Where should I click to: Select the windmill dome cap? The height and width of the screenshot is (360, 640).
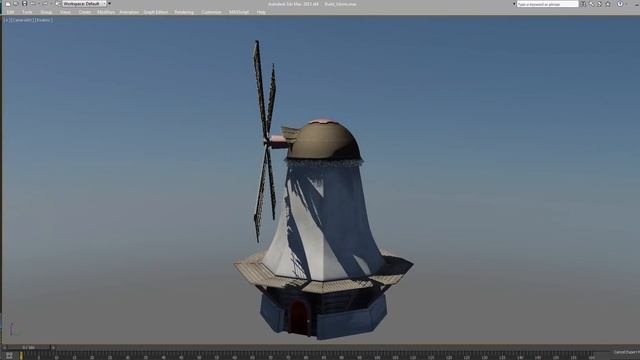[324, 141]
